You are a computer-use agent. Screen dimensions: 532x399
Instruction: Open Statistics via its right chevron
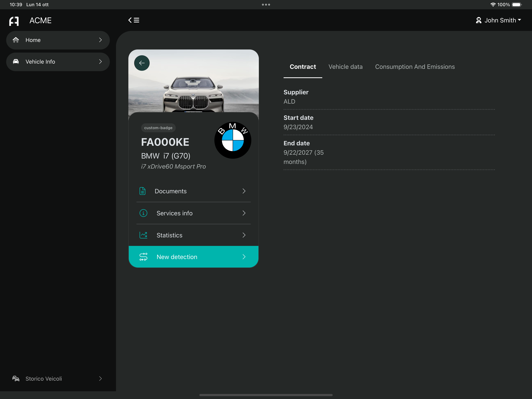pos(244,235)
